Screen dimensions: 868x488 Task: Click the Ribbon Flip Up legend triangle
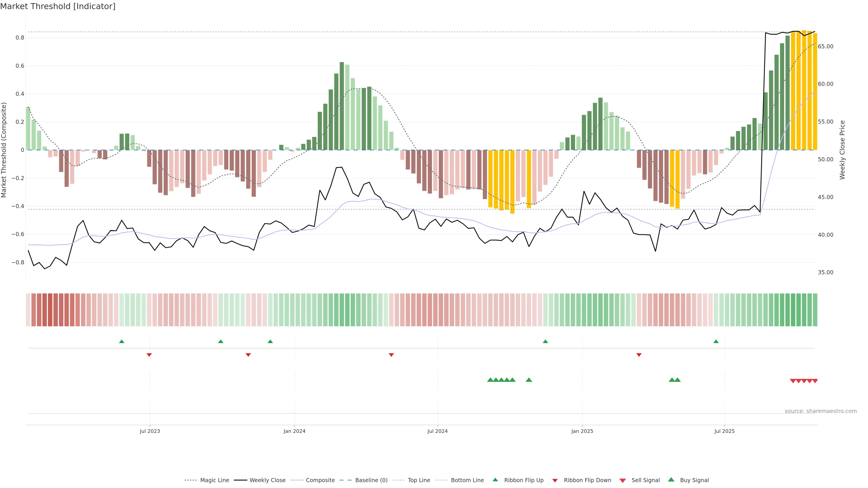click(x=495, y=480)
